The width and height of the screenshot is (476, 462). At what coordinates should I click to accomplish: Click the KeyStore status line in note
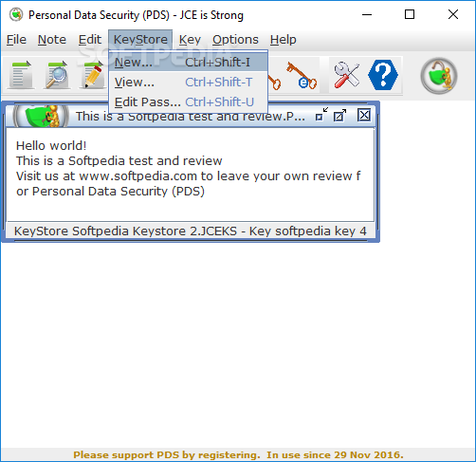click(190, 231)
